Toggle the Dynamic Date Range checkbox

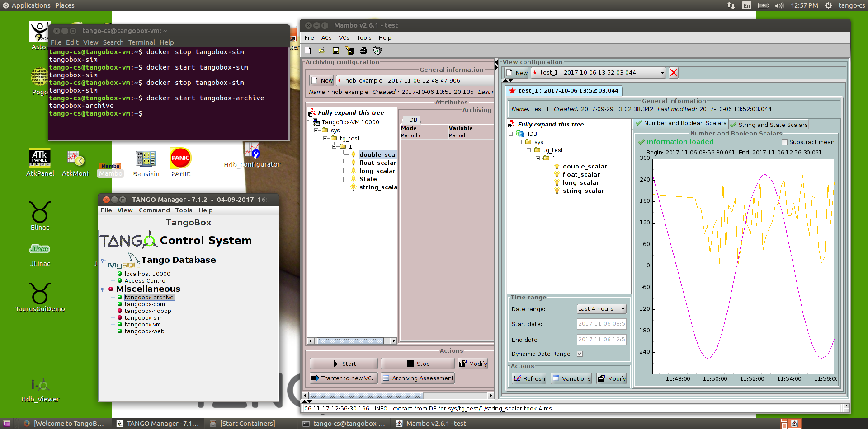(x=580, y=354)
